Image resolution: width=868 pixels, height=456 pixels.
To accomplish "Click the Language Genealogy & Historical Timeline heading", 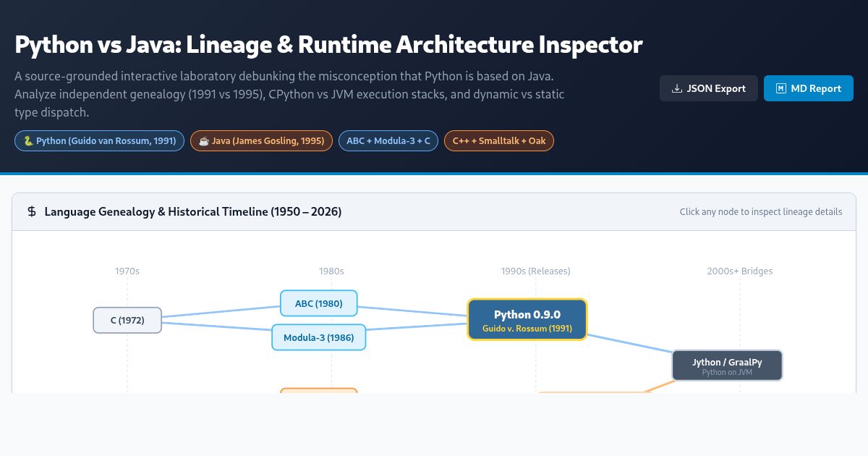I will (193, 212).
